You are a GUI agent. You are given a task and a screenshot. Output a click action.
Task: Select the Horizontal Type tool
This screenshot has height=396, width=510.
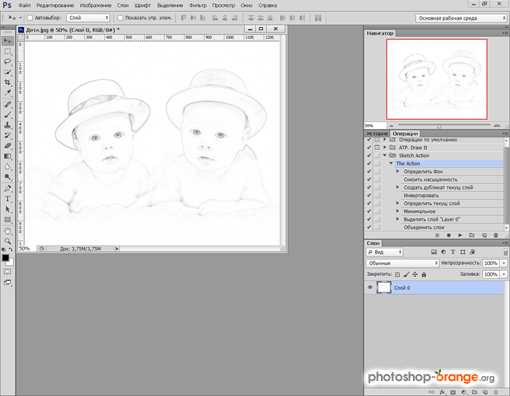tap(7, 199)
